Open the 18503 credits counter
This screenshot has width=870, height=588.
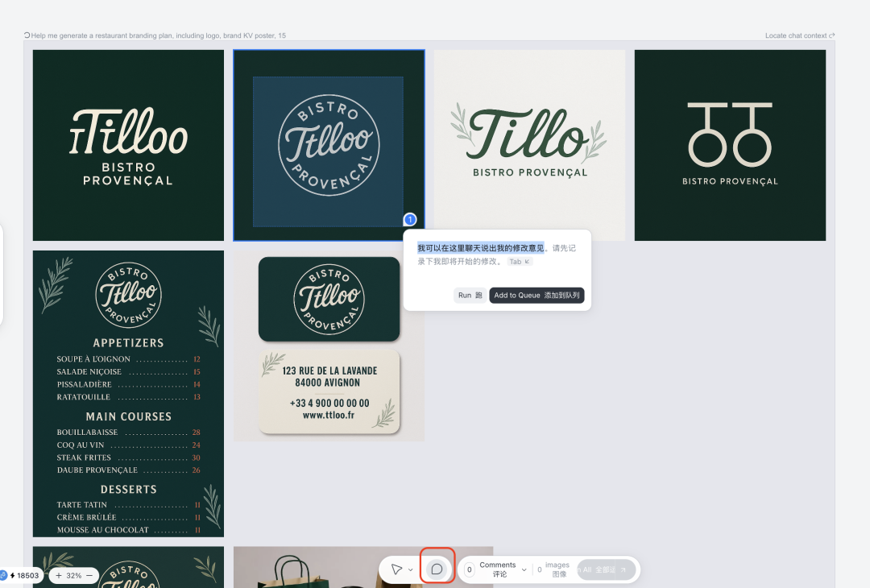[24, 576]
